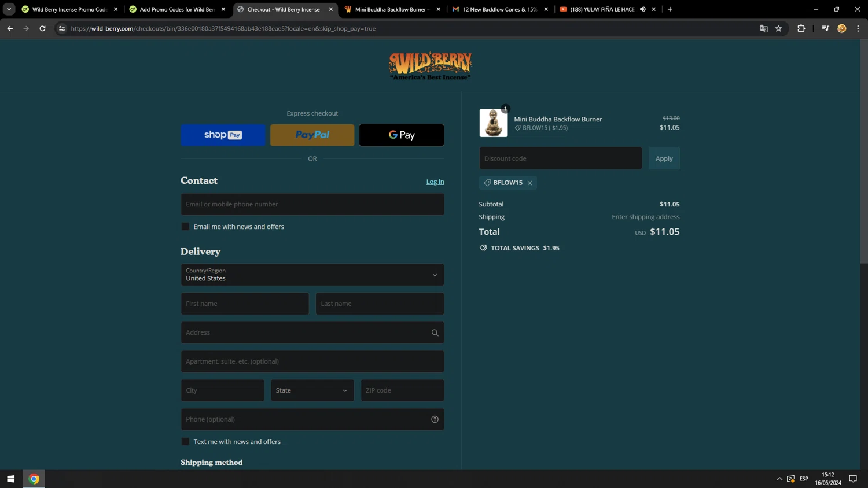The height and width of the screenshot is (488, 868).
Task: Focus the First name field
Action: pos(245,304)
